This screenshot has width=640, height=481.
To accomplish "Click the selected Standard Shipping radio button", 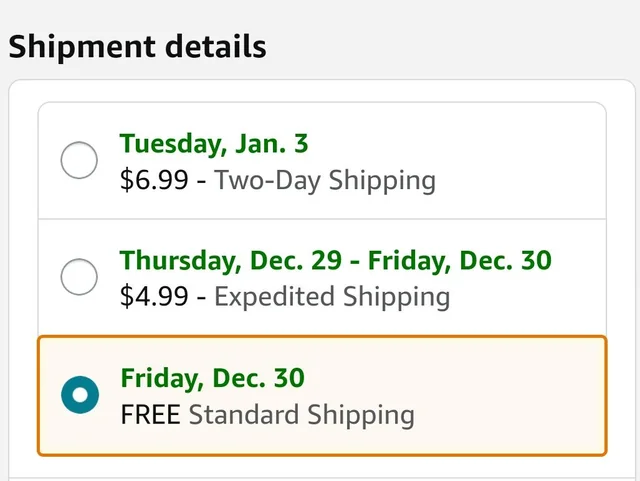I will click(x=79, y=394).
